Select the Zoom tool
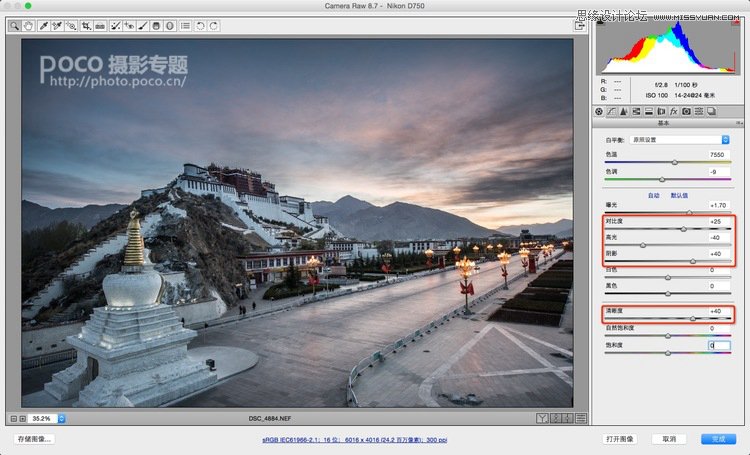Image resolution: width=750 pixels, height=455 pixels. pyautogui.click(x=14, y=26)
